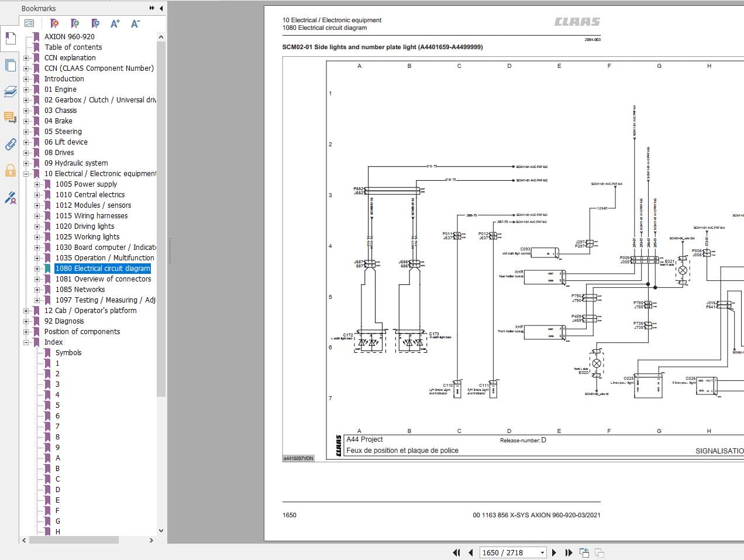The width and height of the screenshot is (744, 560).
Task: Click the bookmarks horizontal scrollbar thumb
Action: click(74, 540)
